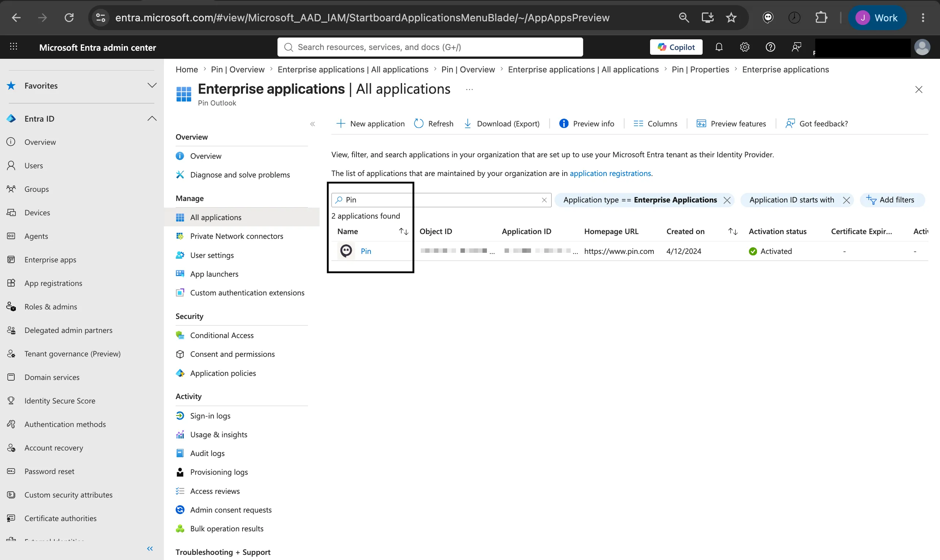The width and height of the screenshot is (940, 560).
Task: Open Custom authentication extensions
Action: [247, 293]
